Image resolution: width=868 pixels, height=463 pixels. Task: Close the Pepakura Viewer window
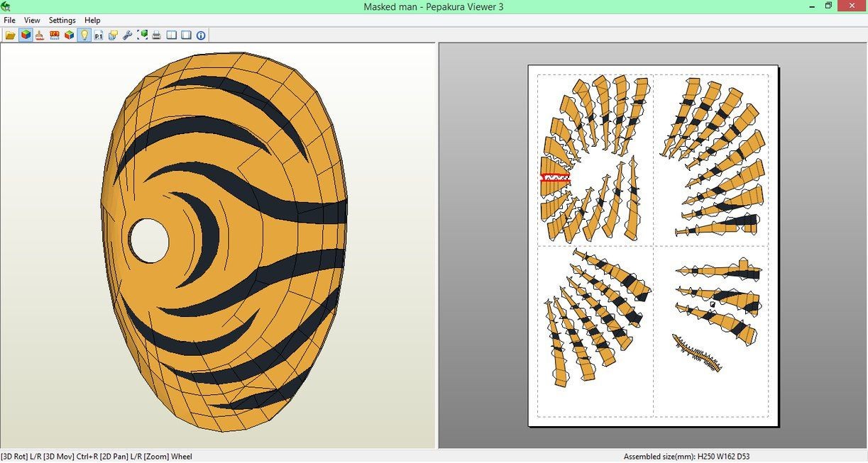[852, 6]
